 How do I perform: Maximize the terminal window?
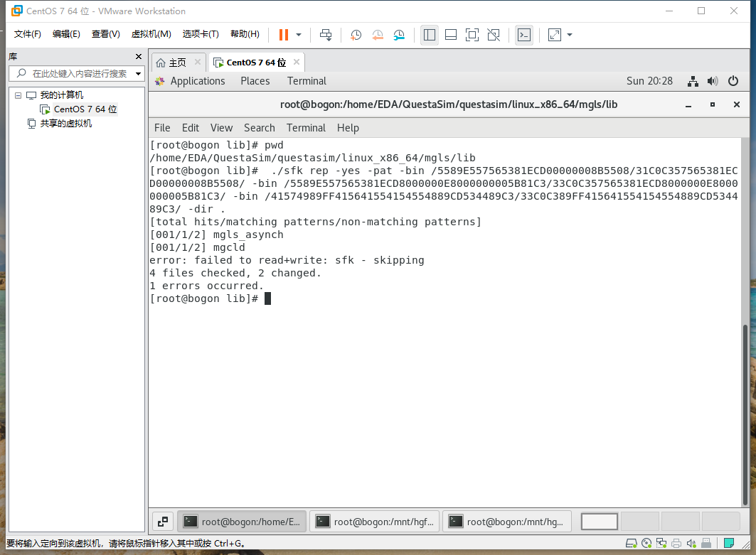tap(713, 104)
